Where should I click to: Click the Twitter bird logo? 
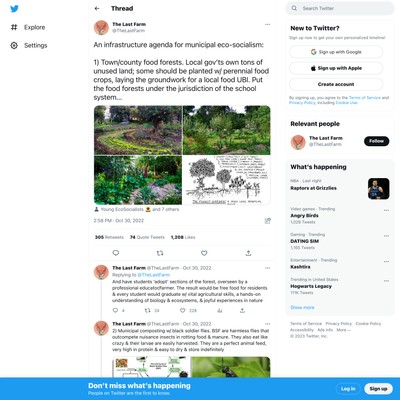click(x=14, y=9)
